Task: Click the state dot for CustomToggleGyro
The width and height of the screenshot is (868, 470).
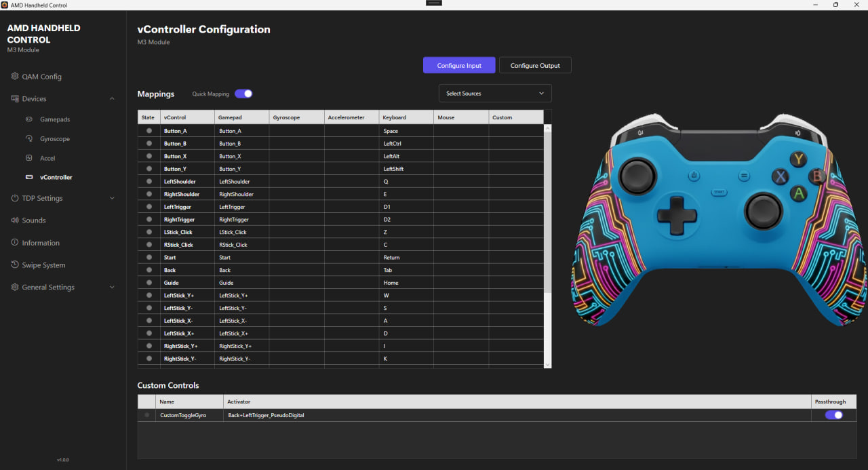Action: [146, 415]
